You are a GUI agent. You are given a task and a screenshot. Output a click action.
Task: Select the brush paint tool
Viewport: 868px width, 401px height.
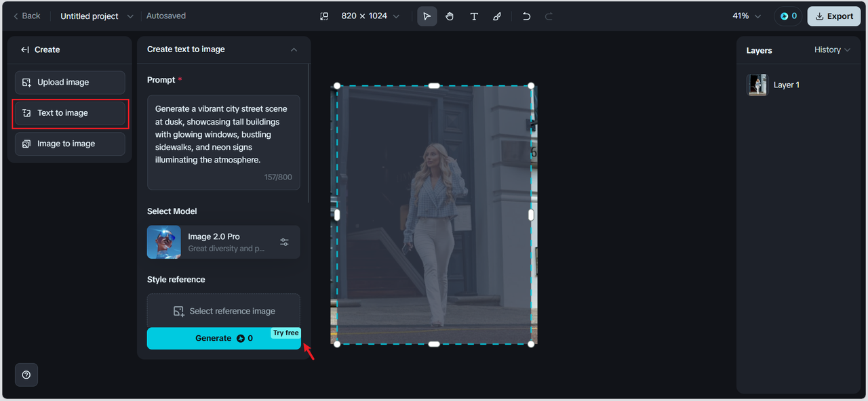(x=497, y=16)
